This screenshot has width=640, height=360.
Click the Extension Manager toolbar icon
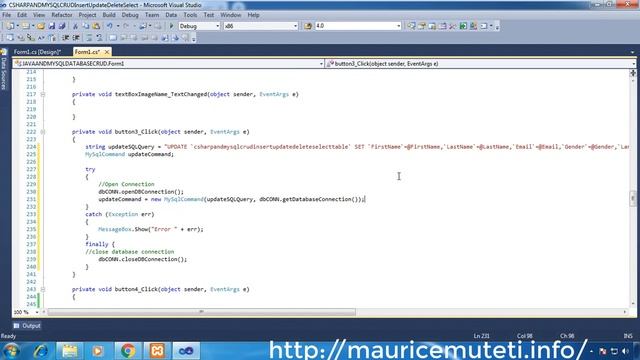tap(473, 26)
